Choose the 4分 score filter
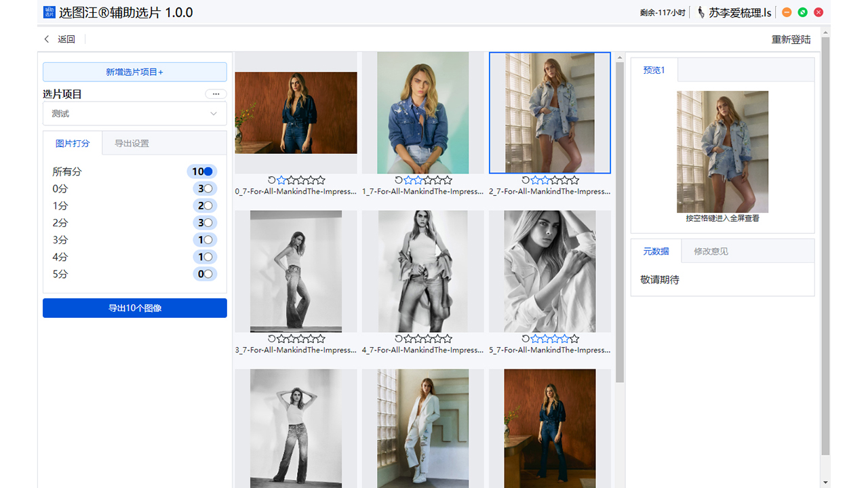Image resolution: width=868 pixels, height=488 pixels. (x=208, y=257)
